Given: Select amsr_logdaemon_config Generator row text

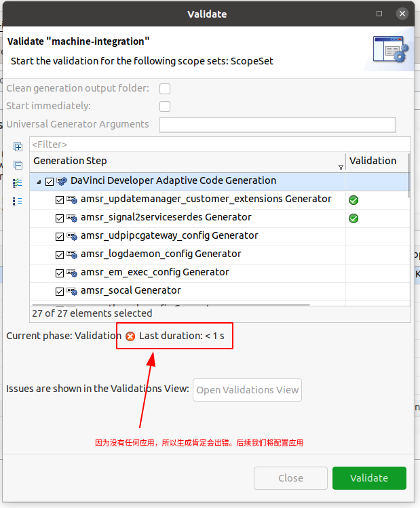Looking at the screenshot, I should [x=161, y=254].
